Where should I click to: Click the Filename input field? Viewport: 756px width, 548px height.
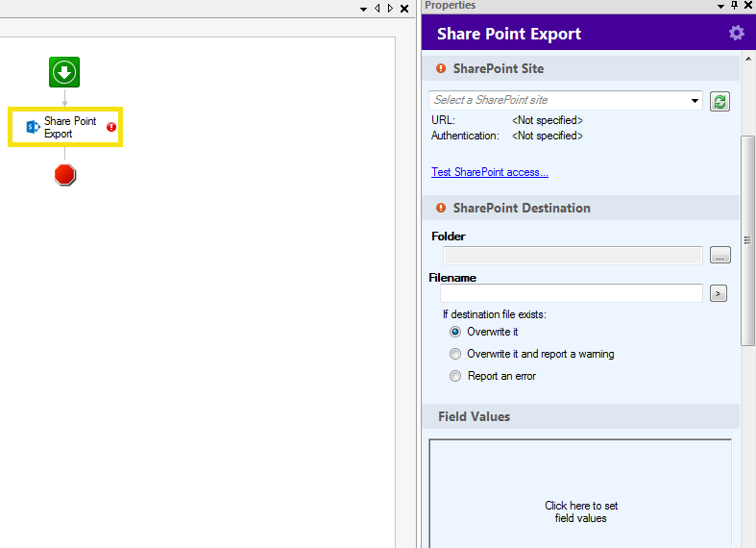(571, 293)
